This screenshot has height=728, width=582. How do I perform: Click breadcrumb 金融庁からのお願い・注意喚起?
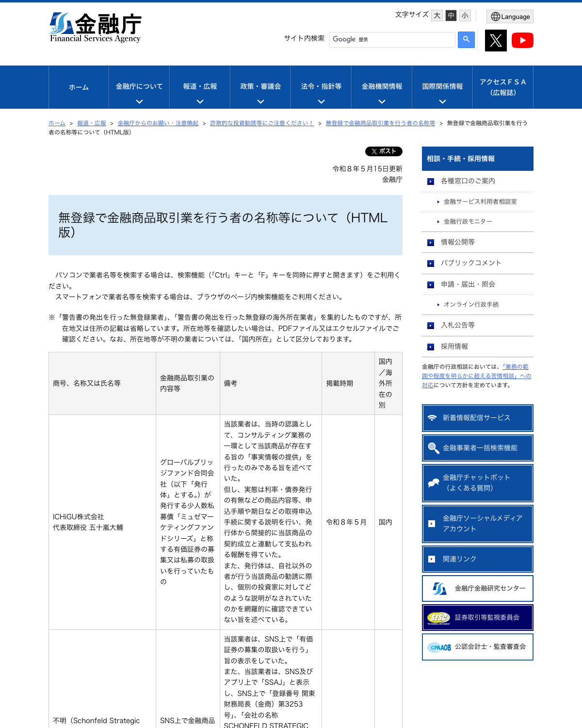158,123
